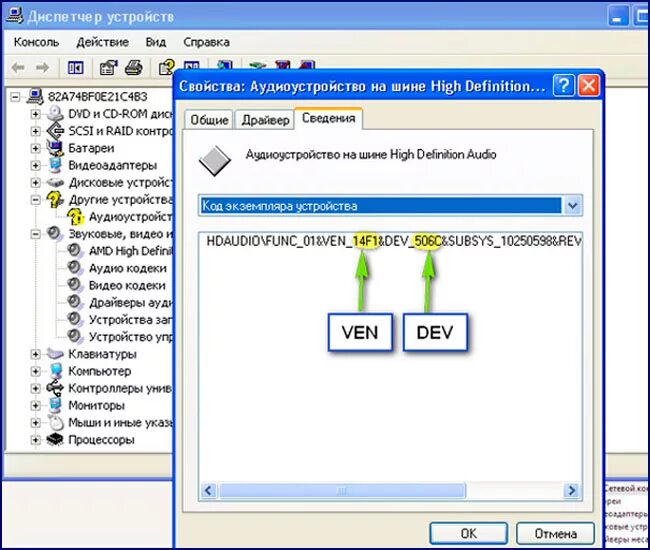This screenshot has height=550, width=650.
Task: Click the Батареи battery icon
Action: (54, 148)
